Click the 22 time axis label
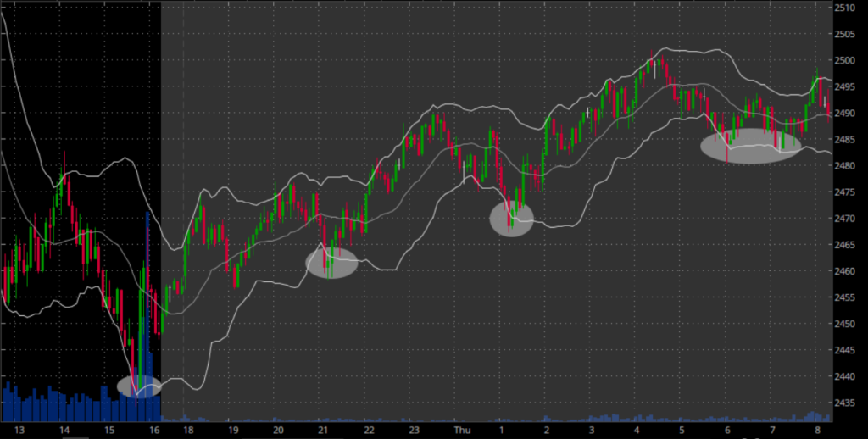 (x=369, y=431)
